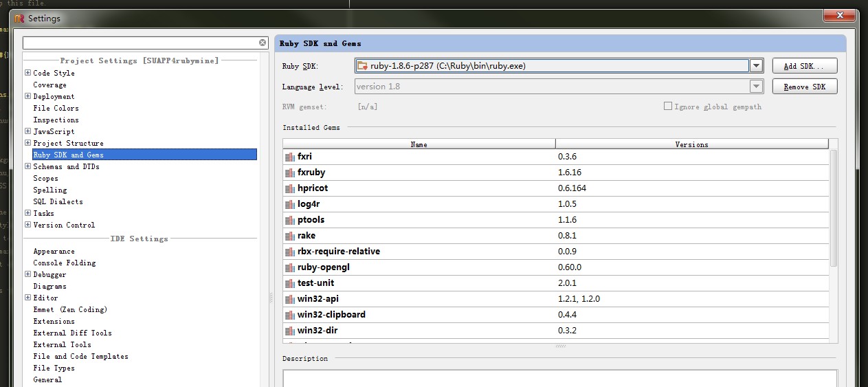The height and width of the screenshot is (387, 868).
Task: Expand the JavaScript node
Action: (x=27, y=131)
